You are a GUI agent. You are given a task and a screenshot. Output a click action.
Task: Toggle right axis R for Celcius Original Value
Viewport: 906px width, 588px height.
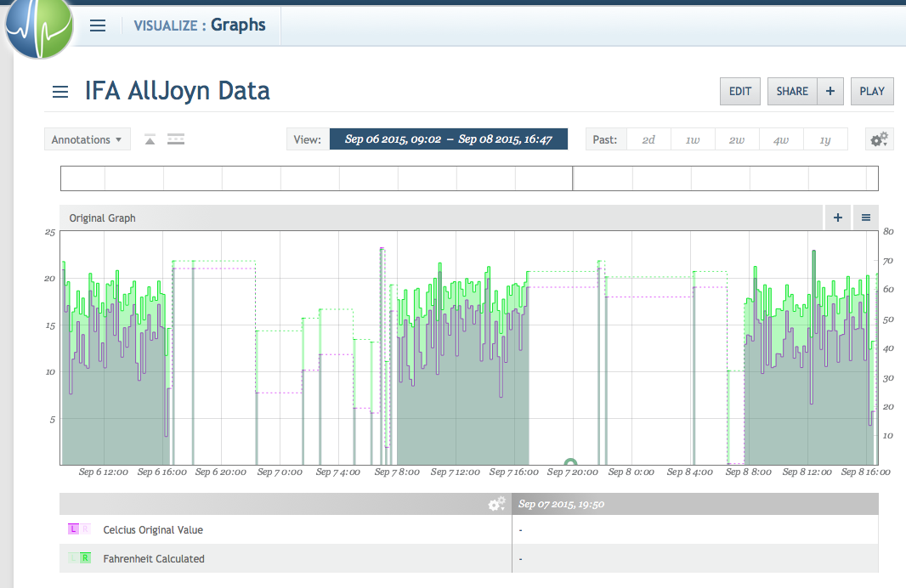[x=86, y=529]
